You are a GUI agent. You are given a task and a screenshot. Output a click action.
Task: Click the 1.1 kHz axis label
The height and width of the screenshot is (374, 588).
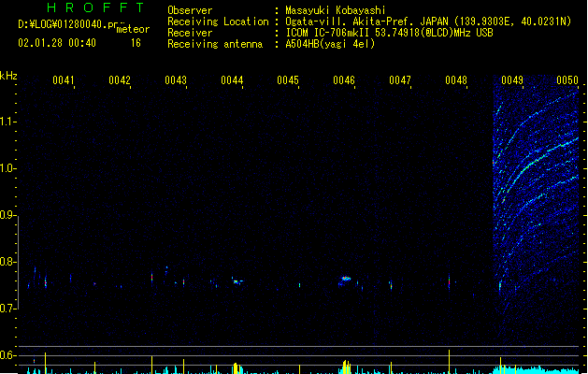click(7, 122)
